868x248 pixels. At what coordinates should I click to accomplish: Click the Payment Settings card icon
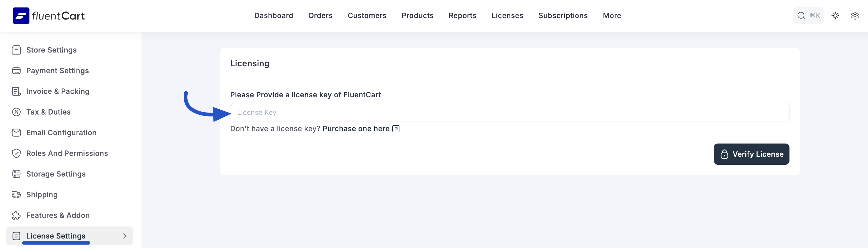17,71
